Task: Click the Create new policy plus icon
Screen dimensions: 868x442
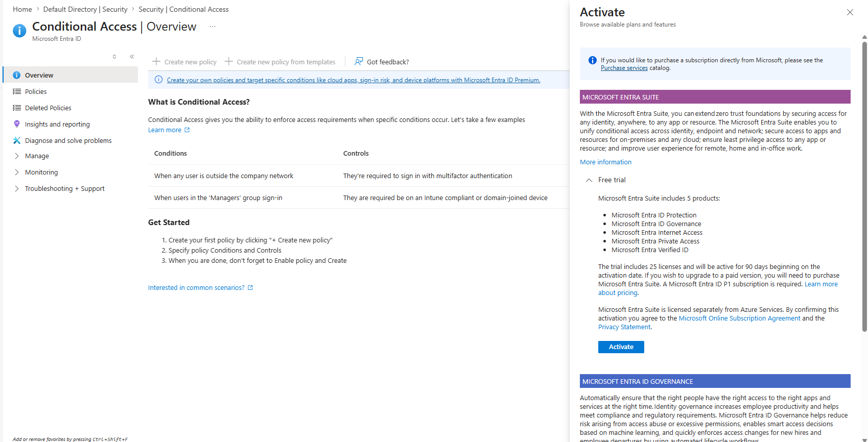Action: pyautogui.click(x=156, y=61)
